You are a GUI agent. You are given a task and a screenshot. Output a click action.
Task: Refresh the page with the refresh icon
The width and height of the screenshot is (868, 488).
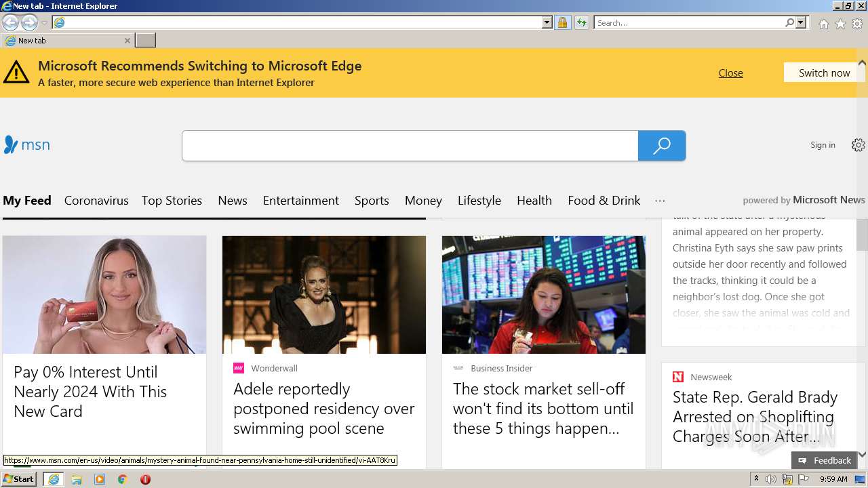click(x=581, y=23)
